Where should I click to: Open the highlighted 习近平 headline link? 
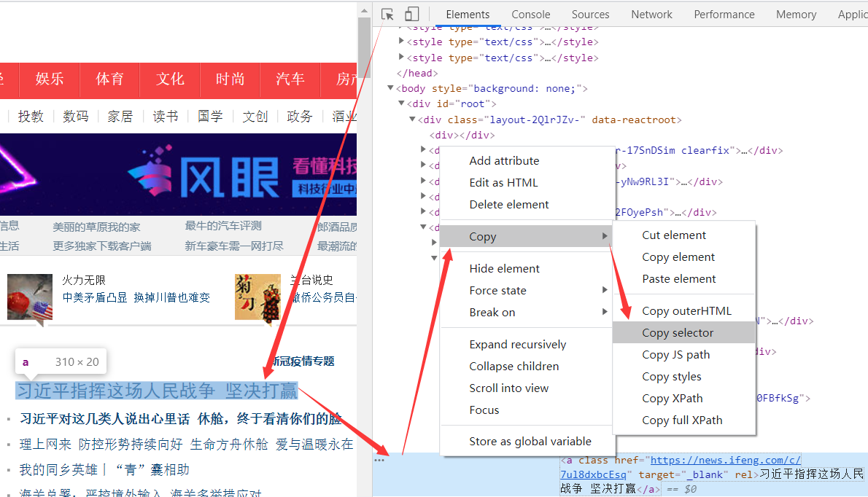click(157, 391)
